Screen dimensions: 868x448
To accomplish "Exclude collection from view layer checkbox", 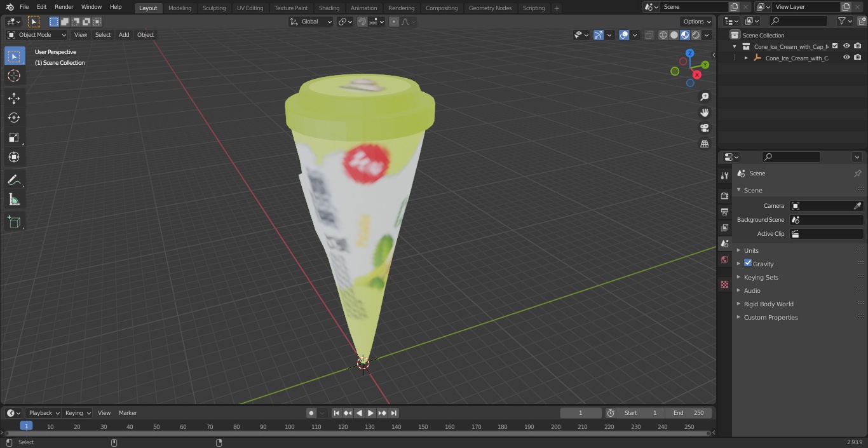I will (x=835, y=46).
